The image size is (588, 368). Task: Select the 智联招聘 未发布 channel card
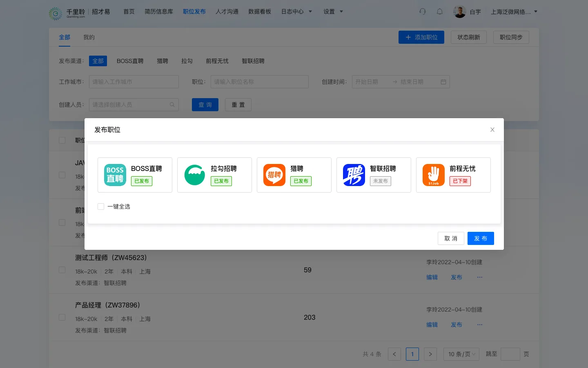(374, 175)
